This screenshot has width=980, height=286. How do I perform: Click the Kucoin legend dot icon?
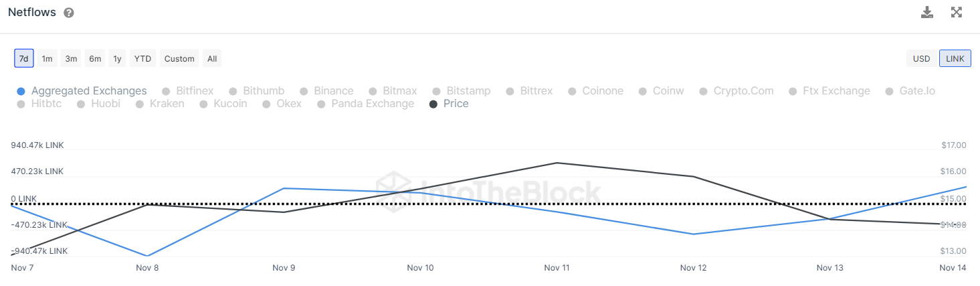[203, 104]
